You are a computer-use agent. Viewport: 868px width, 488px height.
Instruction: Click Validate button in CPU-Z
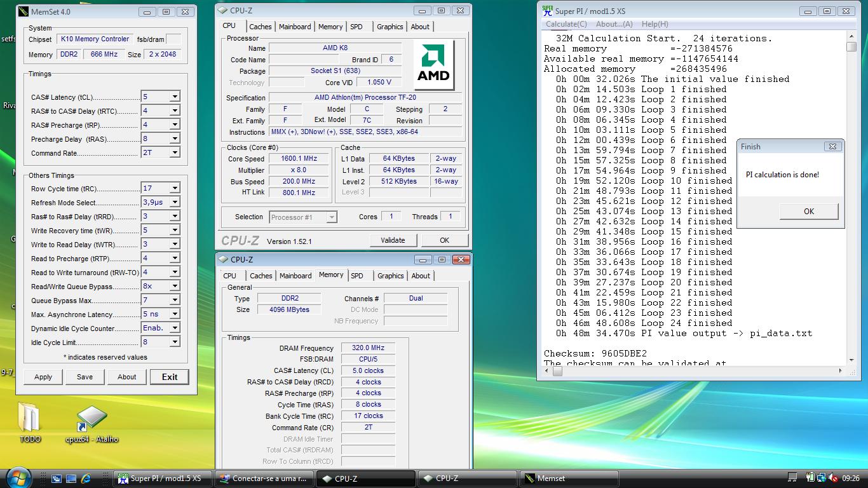(393, 240)
